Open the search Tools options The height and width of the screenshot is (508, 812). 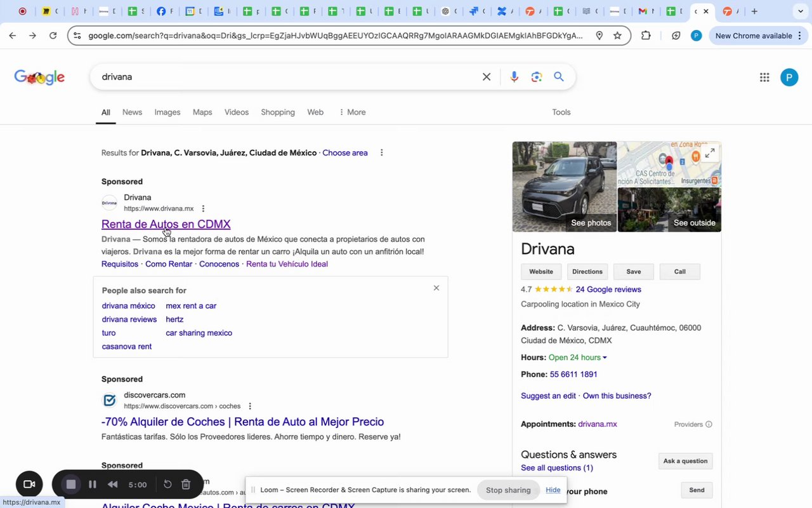[x=561, y=112]
